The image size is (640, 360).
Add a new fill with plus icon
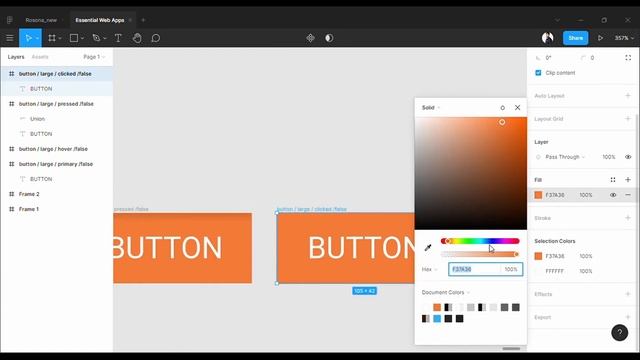[x=628, y=180]
